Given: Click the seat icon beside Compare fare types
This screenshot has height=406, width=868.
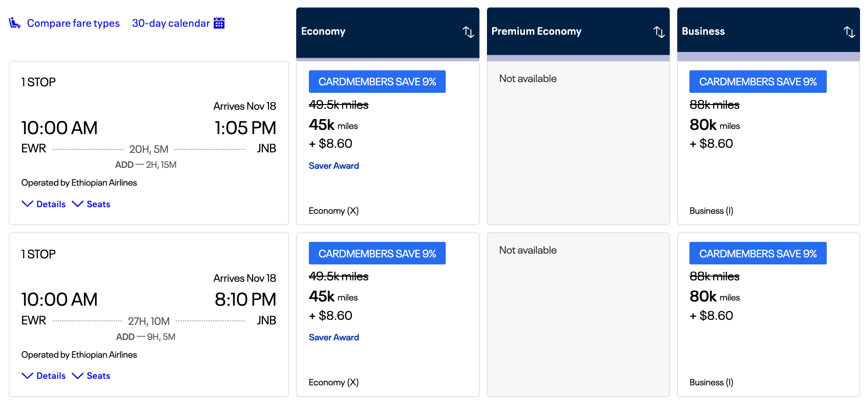Looking at the screenshot, I should pos(15,23).
